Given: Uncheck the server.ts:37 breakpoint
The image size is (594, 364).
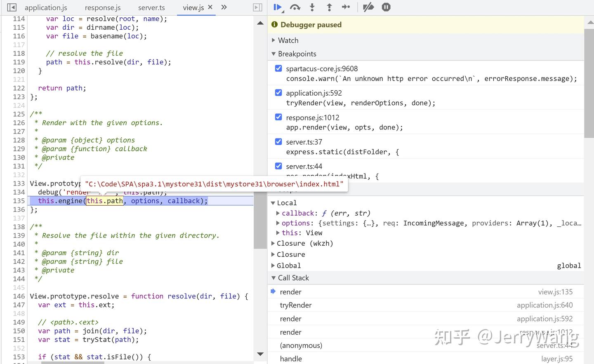Looking at the screenshot, I should click(x=278, y=141).
